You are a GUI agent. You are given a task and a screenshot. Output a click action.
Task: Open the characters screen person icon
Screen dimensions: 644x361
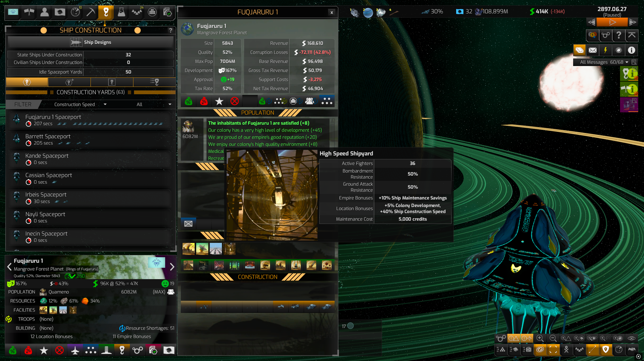click(x=44, y=12)
